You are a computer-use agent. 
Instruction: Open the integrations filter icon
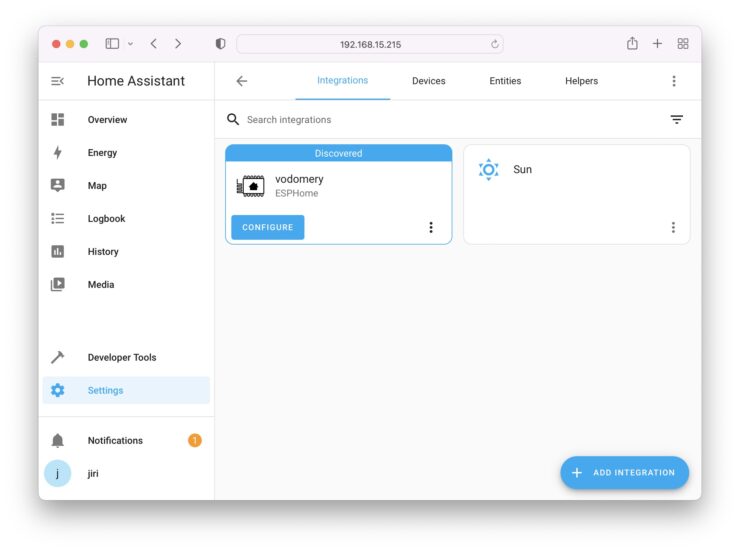677,119
